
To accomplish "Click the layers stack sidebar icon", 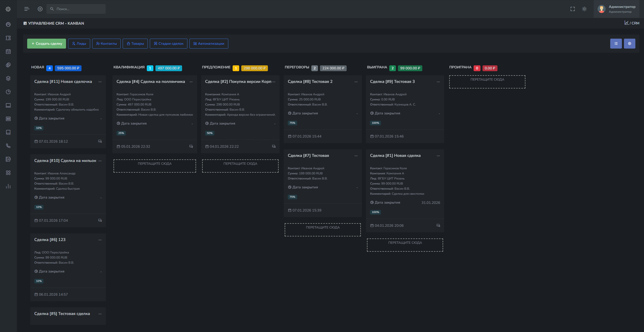I will click(8, 78).
